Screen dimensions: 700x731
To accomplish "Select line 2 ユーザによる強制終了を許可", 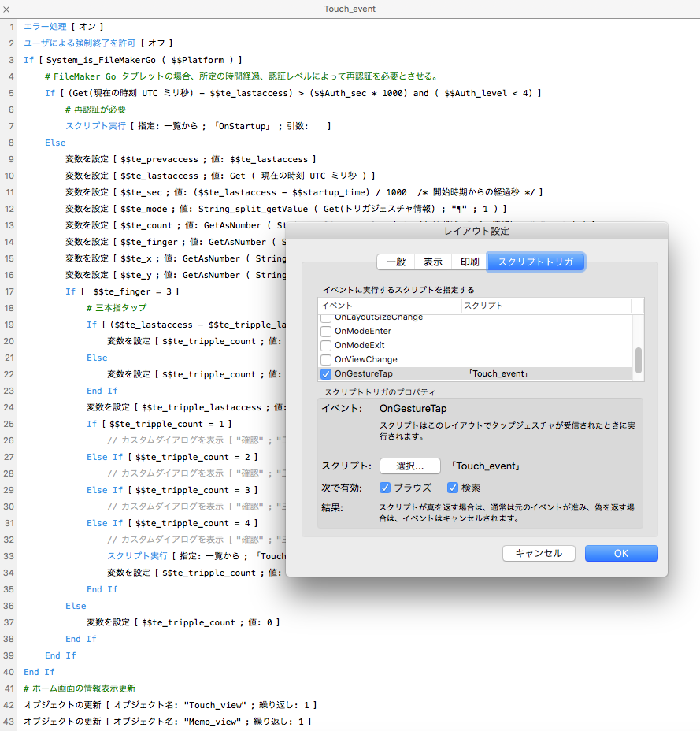I will (x=98, y=43).
